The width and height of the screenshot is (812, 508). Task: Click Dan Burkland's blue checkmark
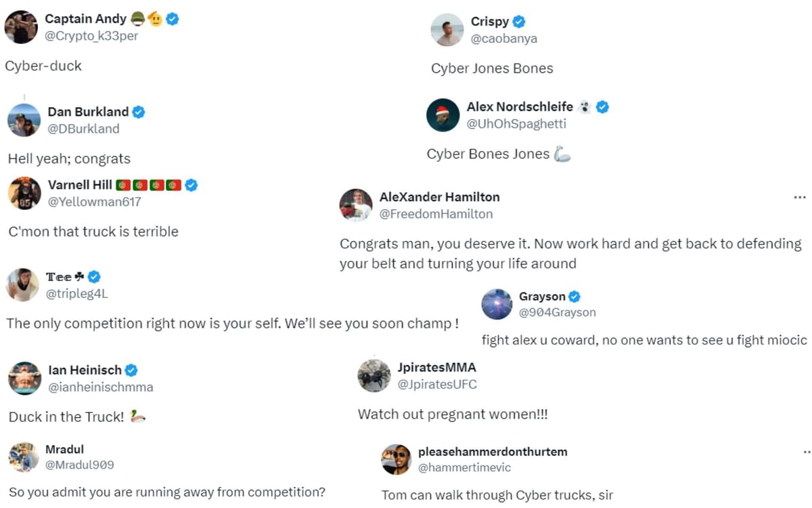(x=137, y=111)
